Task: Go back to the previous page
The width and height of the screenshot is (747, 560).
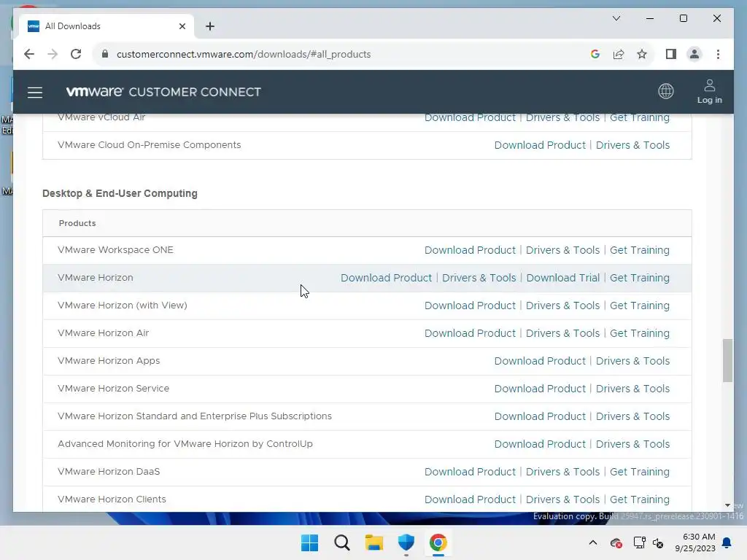Action: tap(29, 54)
